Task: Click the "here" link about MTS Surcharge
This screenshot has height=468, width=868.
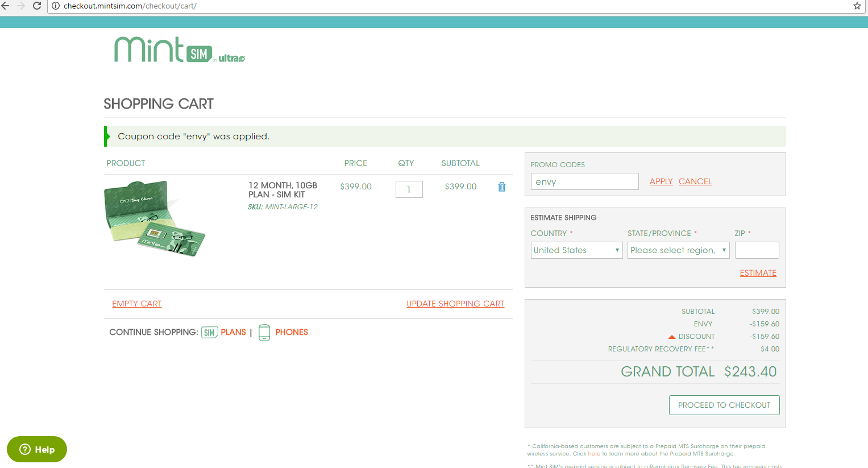Action: click(594, 454)
